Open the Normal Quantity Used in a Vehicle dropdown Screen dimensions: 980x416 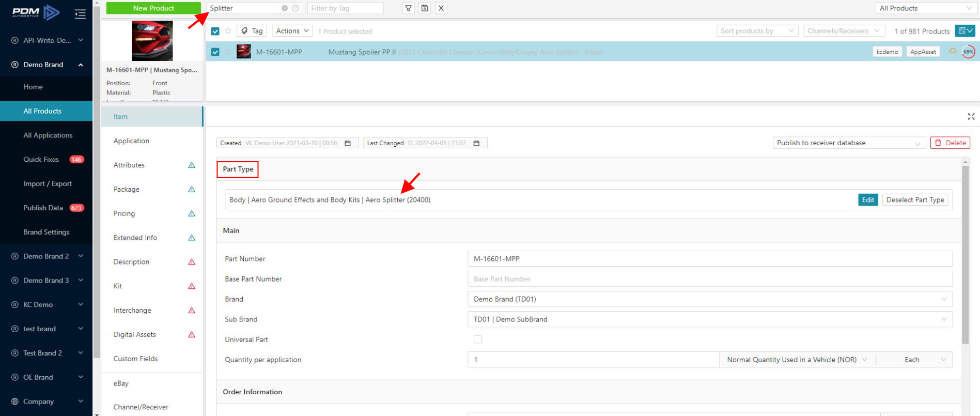[797, 360]
